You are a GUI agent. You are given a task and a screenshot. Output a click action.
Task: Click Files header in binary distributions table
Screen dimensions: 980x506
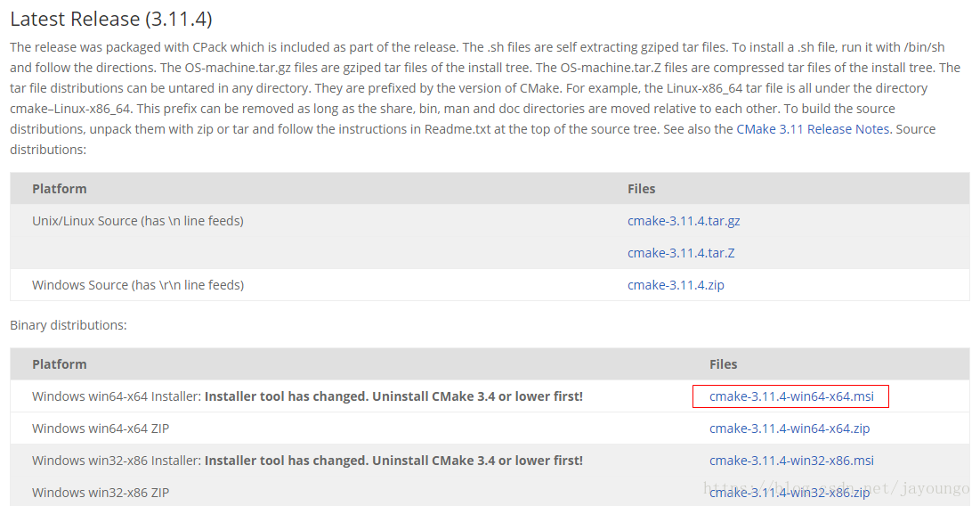point(723,364)
